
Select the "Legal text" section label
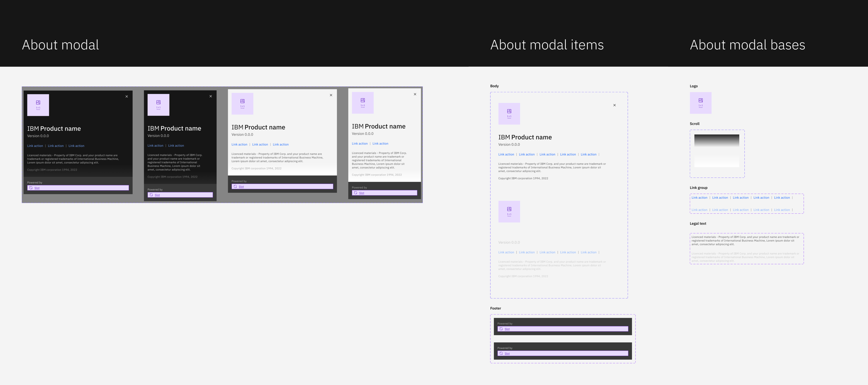pyautogui.click(x=698, y=224)
